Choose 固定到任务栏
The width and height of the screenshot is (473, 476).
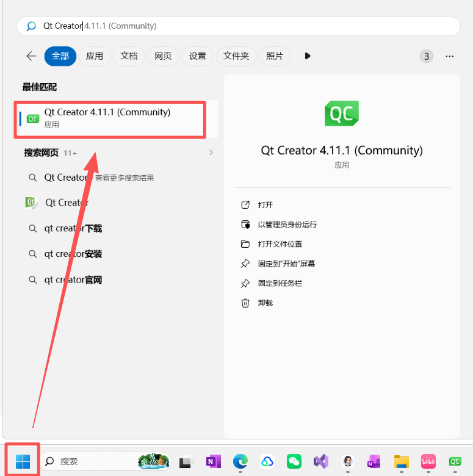272,283
